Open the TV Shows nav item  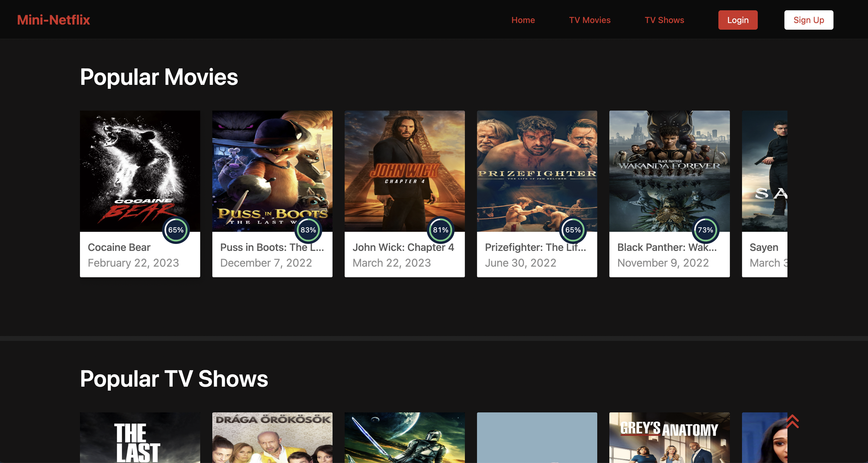tap(664, 20)
